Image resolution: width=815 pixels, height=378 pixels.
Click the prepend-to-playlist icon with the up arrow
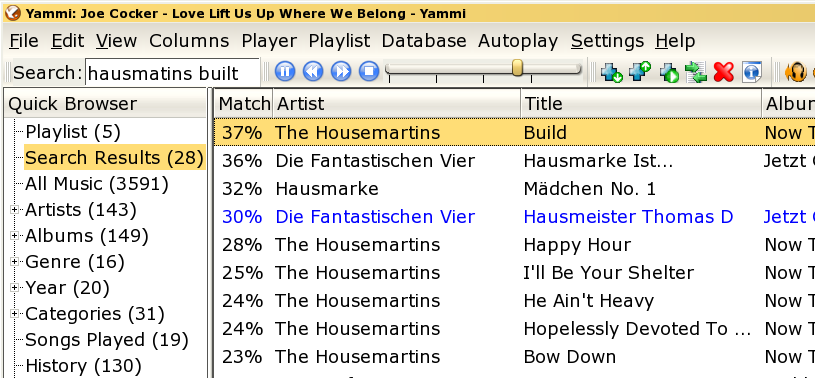640,72
